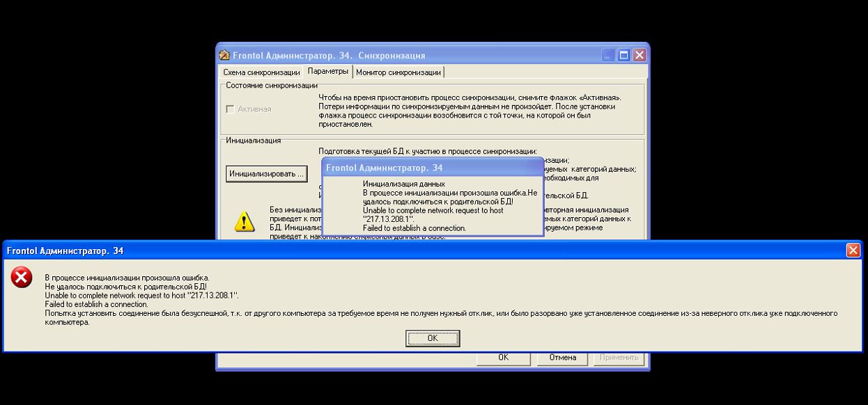Click the wide error dialog's title bar
This screenshot has width=868, height=405.
[418, 251]
